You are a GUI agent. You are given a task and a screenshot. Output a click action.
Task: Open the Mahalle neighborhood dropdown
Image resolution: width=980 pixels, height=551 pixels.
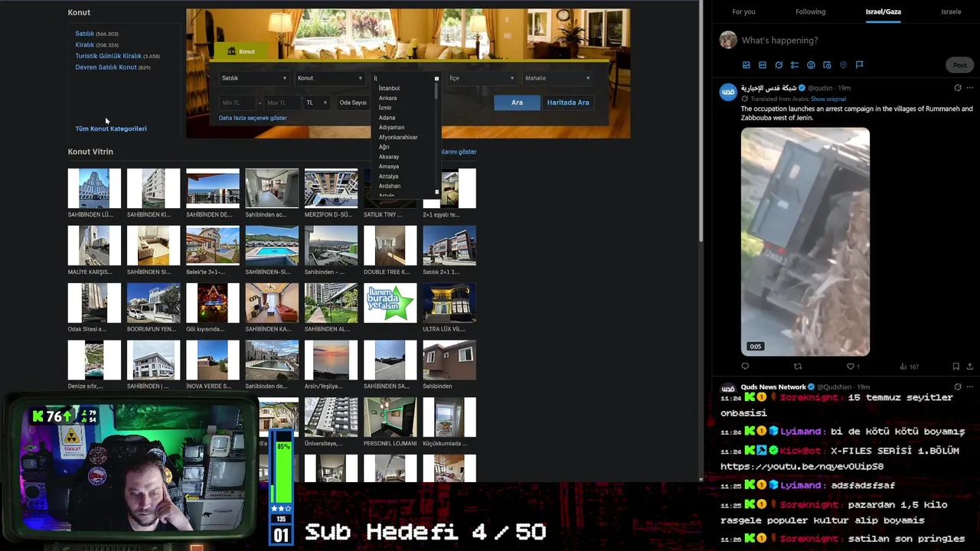tap(557, 78)
